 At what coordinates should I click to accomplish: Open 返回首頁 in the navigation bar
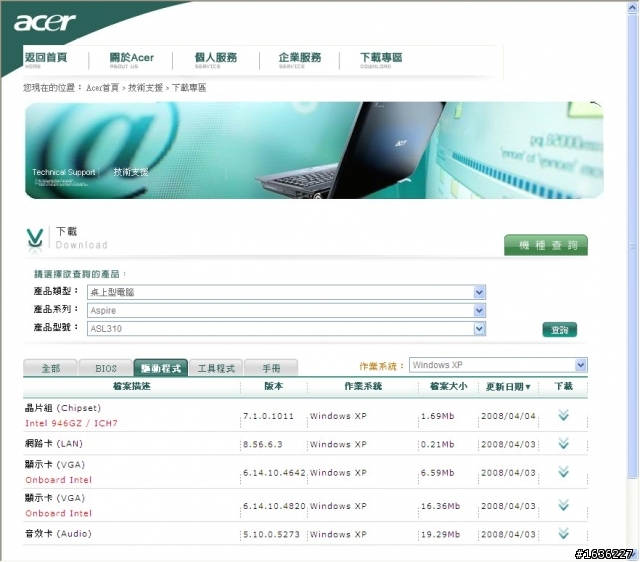[46, 60]
